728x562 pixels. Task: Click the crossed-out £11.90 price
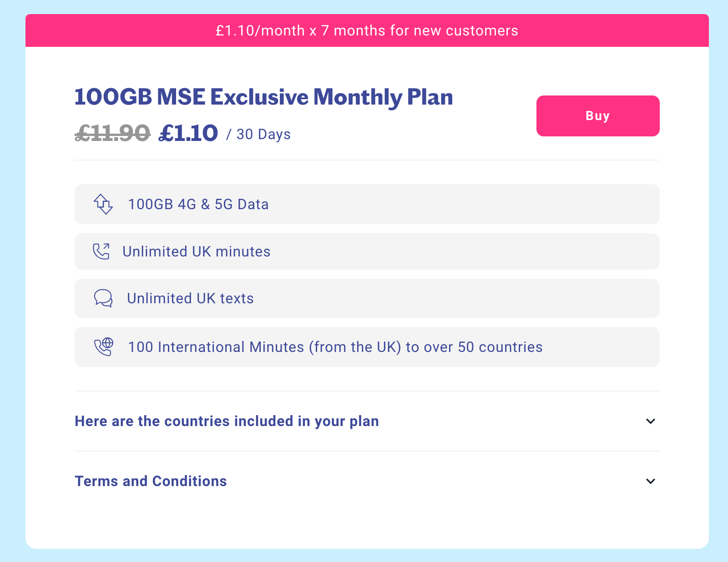point(112,133)
